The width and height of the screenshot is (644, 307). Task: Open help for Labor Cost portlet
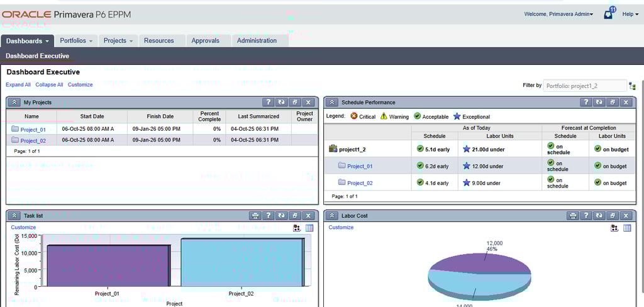coord(586,215)
